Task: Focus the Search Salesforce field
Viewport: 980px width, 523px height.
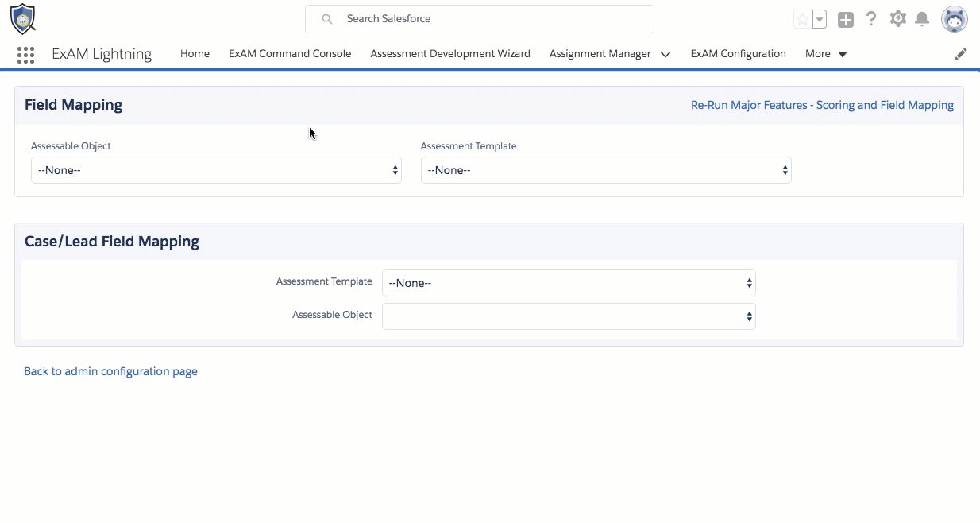Action: [480, 19]
